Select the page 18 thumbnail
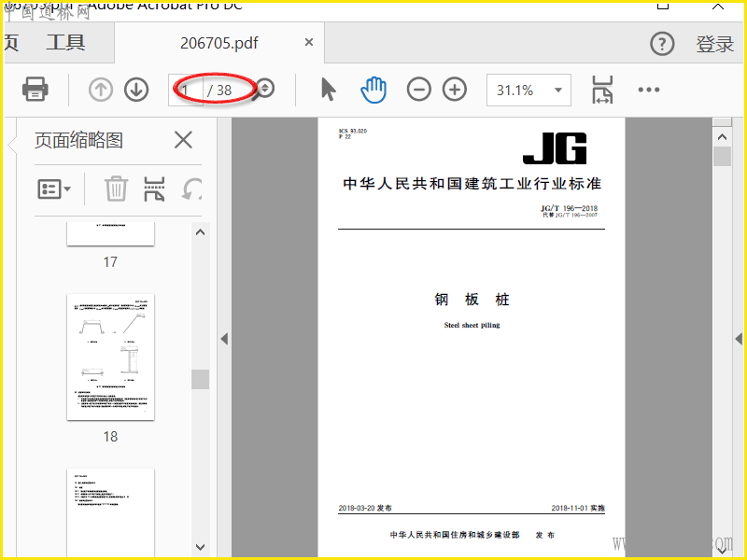The width and height of the screenshot is (747, 560). (110, 357)
